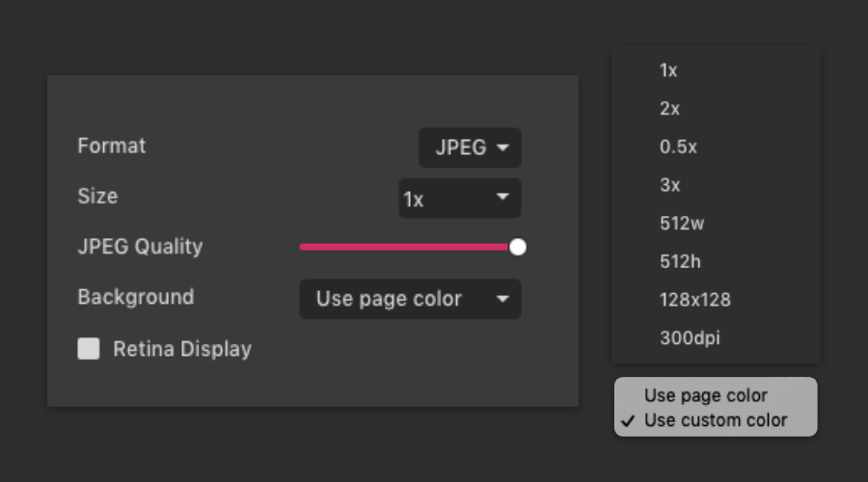Image resolution: width=868 pixels, height=482 pixels.
Task: Select 1x from the size list
Action: point(668,70)
